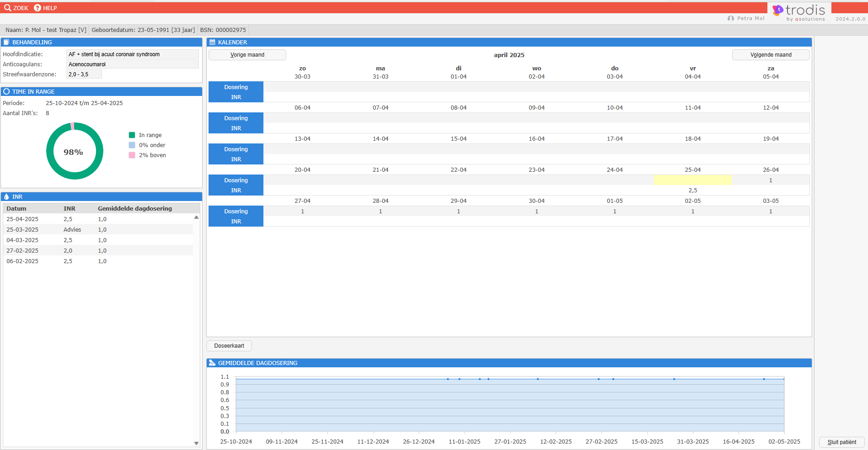Click dosering 1 on 01-05
Viewport: 868px width, 450px height.
pos(615,211)
